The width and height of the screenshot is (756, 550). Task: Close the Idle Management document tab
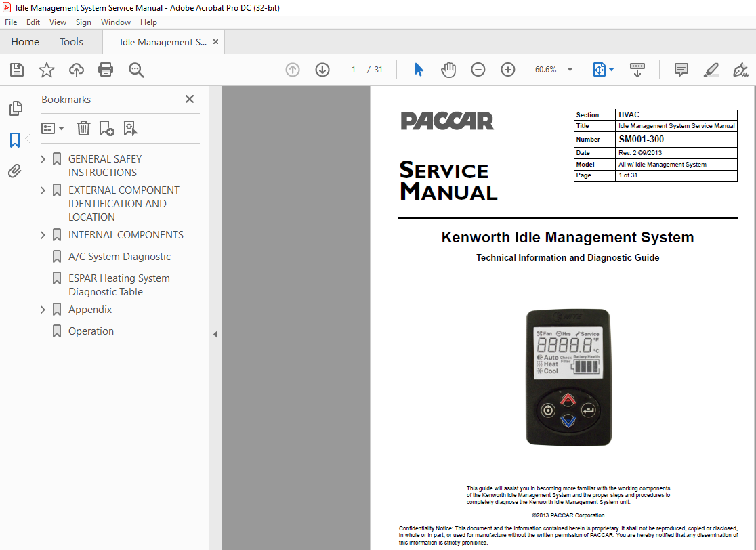tap(215, 42)
